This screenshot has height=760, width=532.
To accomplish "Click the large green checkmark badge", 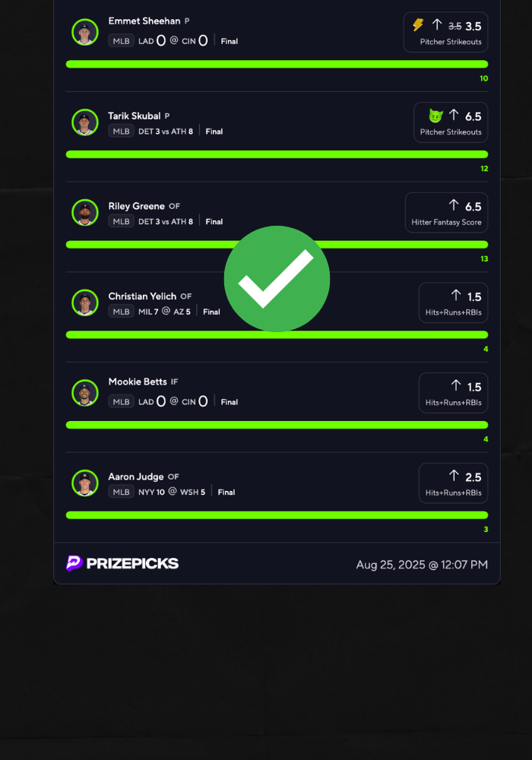I will [x=277, y=279].
